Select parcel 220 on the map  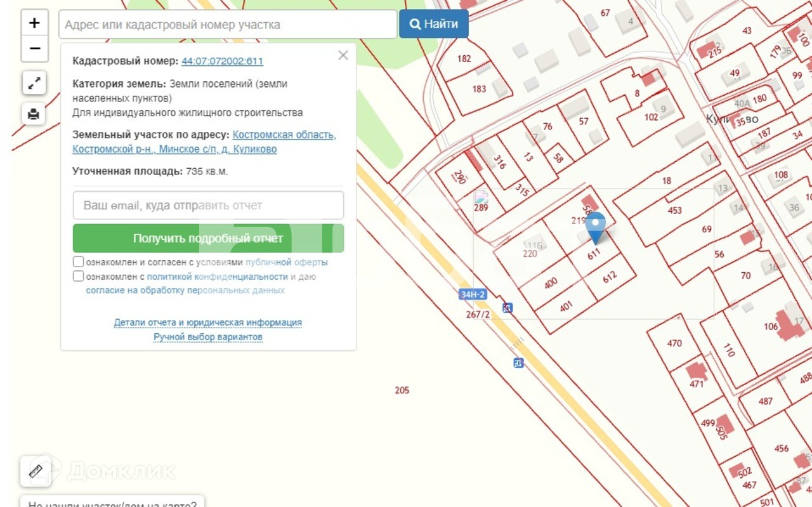(x=530, y=254)
